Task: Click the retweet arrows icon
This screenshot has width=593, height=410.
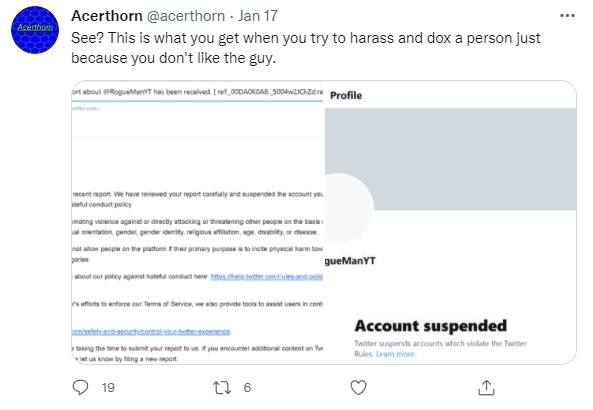Action: pos(222,388)
